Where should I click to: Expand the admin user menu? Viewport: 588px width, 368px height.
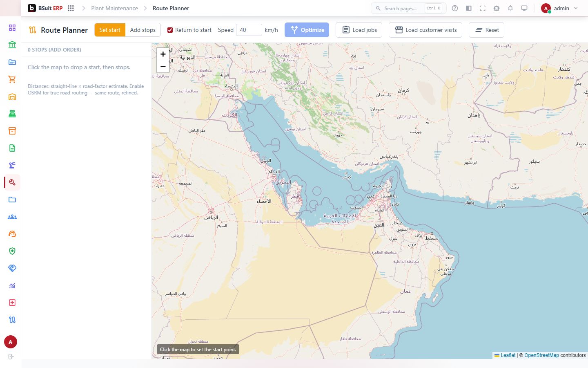559,8
